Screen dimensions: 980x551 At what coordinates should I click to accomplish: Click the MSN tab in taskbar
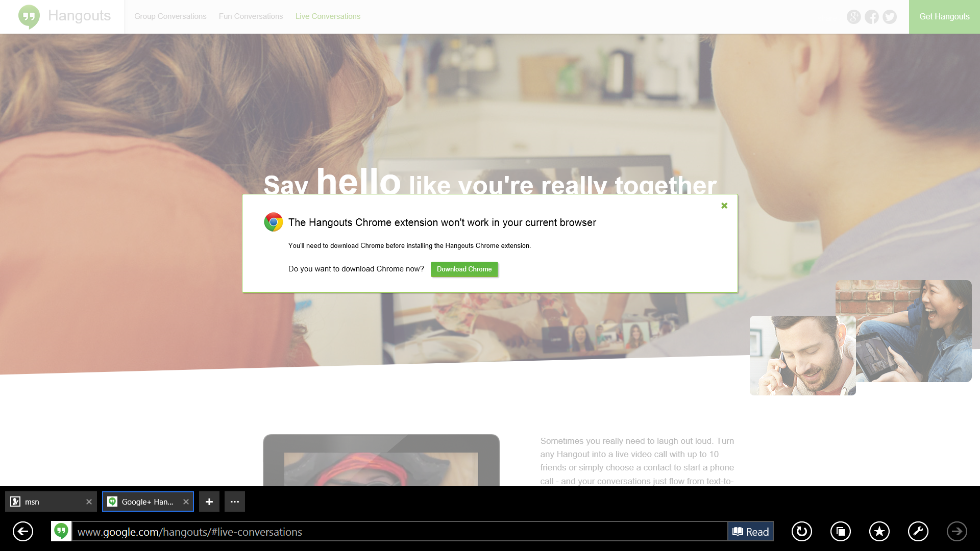click(x=51, y=501)
